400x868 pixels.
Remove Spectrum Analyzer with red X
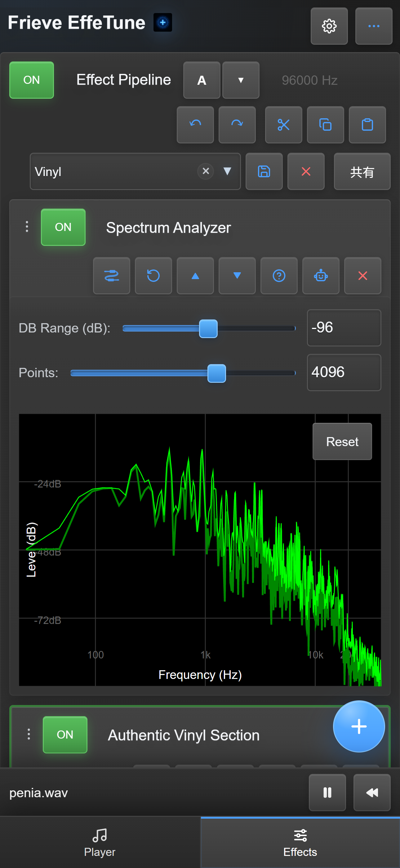point(362,276)
